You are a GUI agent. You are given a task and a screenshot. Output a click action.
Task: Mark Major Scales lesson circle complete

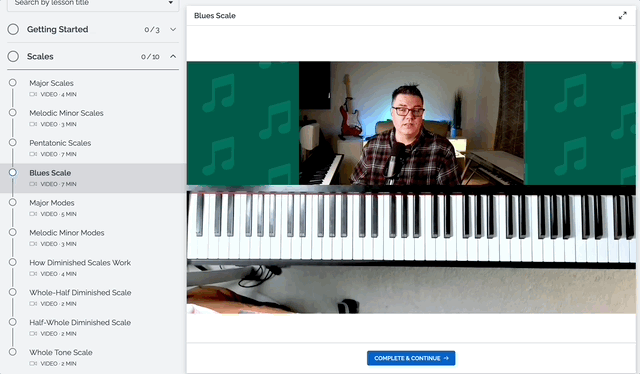[x=13, y=82]
